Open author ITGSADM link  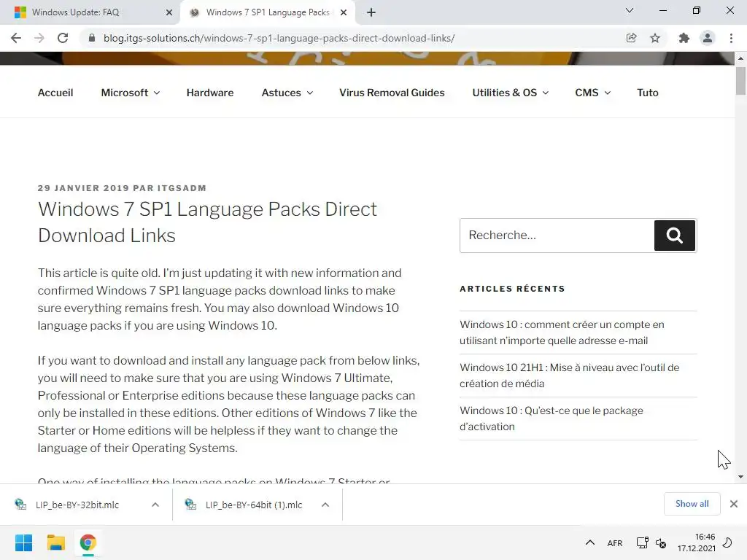(182, 188)
